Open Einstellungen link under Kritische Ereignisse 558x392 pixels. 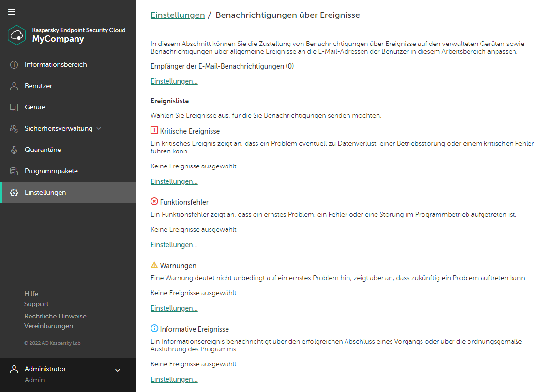[174, 182]
